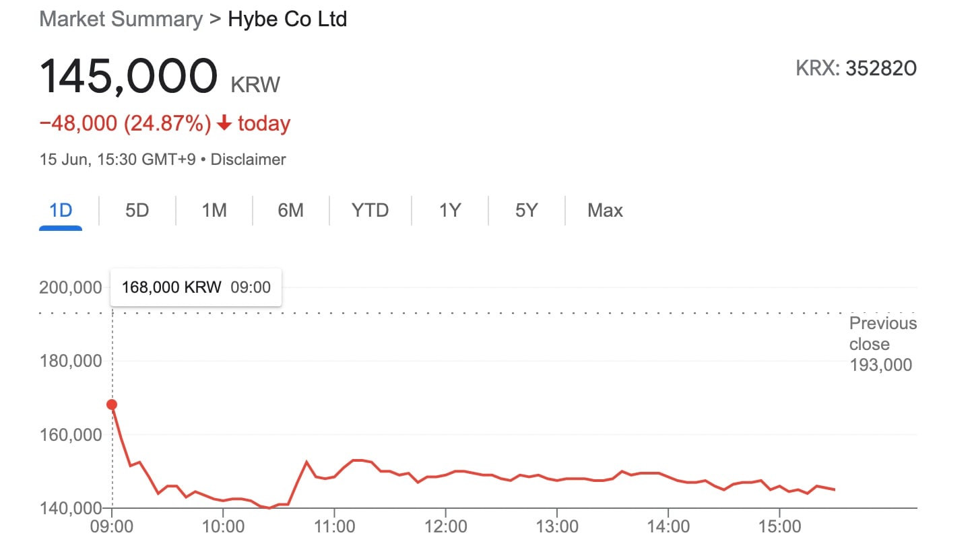Click the KRX: 352820 ticker label
This screenshot has height=560, width=970.
(855, 69)
